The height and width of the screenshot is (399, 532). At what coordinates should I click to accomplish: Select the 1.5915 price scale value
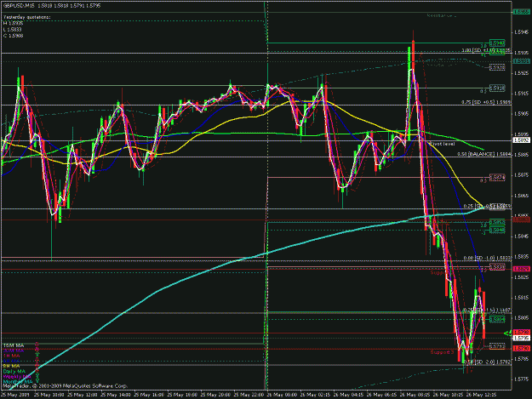(x=521, y=94)
